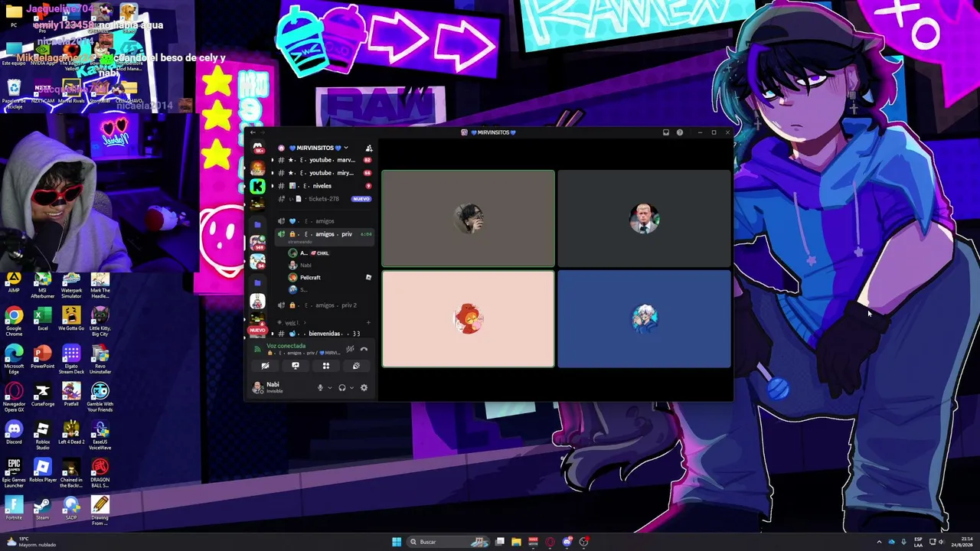The height and width of the screenshot is (551, 980).
Task: Select the bienvenidas channel
Action: click(x=325, y=334)
